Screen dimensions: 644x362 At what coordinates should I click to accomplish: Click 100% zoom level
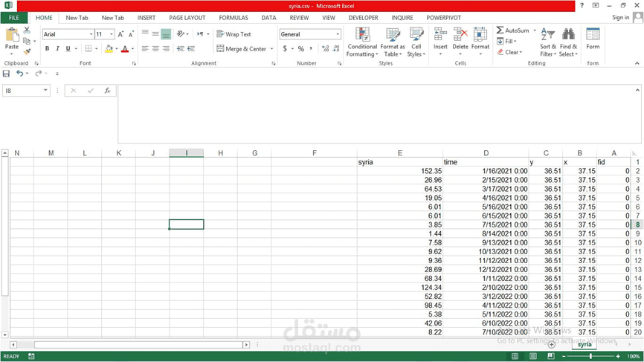(x=633, y=356)
